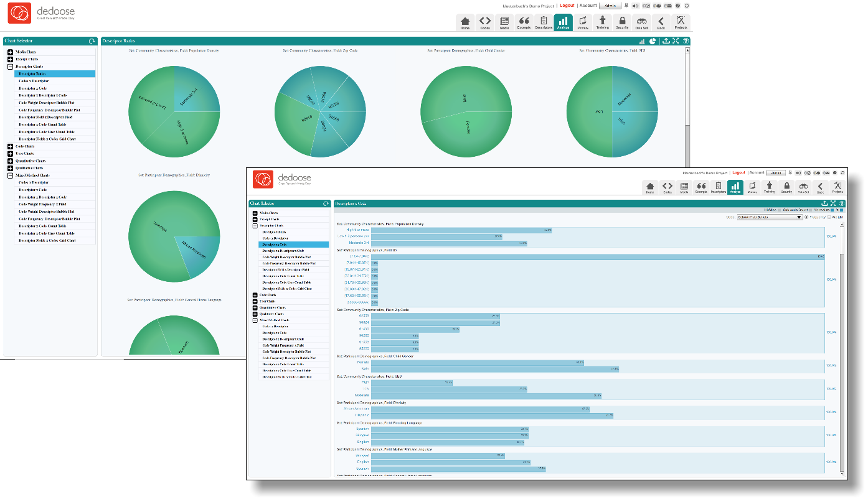Refresh the Chart Selector in back Descriptor Ratios window
This screenshot has height=499, width=868.
pyautogui.click(x=92, y=41)
